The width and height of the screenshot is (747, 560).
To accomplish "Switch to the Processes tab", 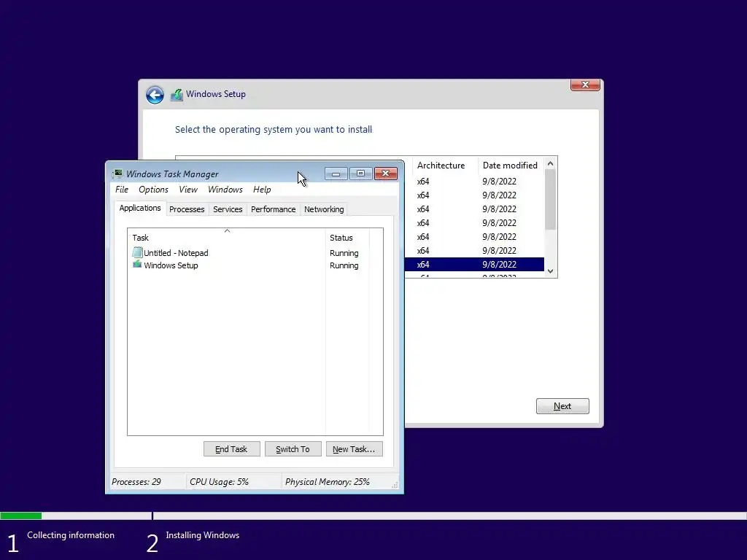I will [x=187, y=209].
